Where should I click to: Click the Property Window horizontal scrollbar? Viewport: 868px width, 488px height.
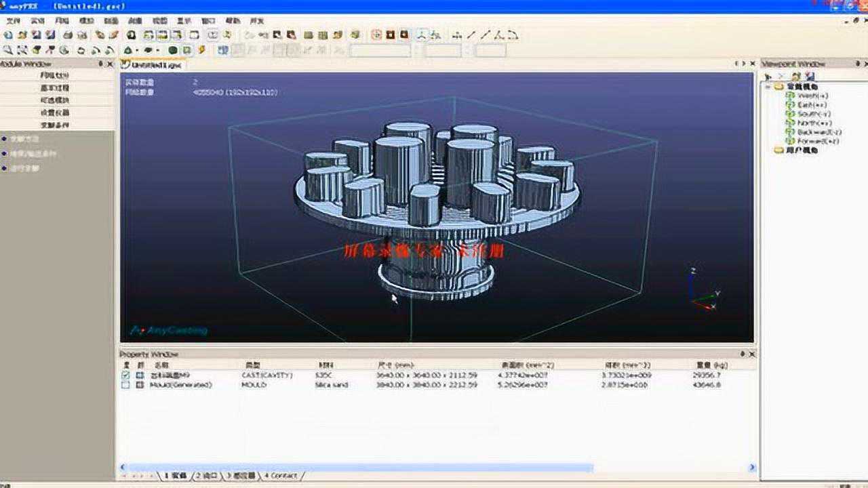pos(359,468)
